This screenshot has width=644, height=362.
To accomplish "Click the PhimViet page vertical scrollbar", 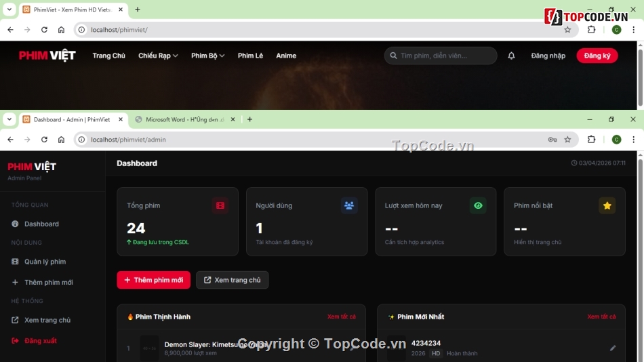I will pos(641,76).
